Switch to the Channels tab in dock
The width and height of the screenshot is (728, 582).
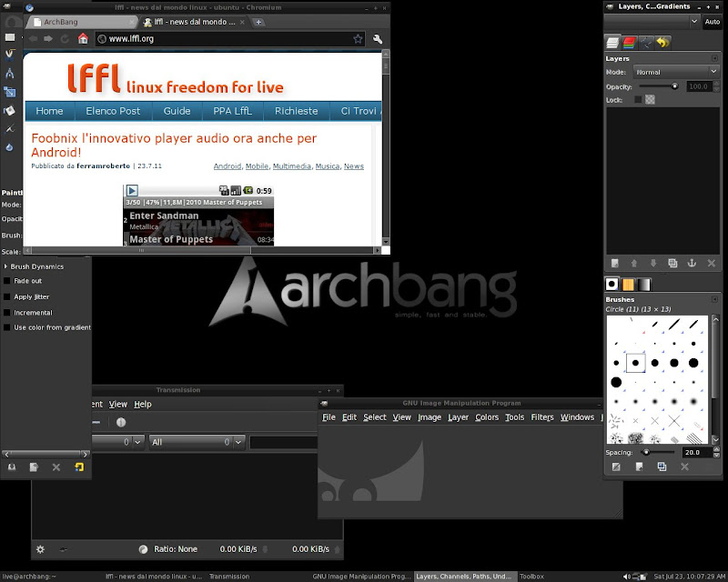(x=629, y=43)
